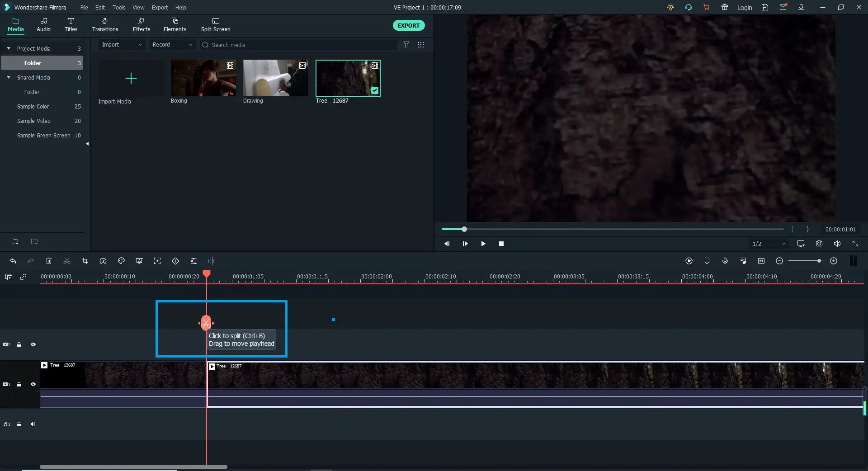Open the Edit adjustments sliders icon
Screen dimensions: 868x471
point(193,261)
